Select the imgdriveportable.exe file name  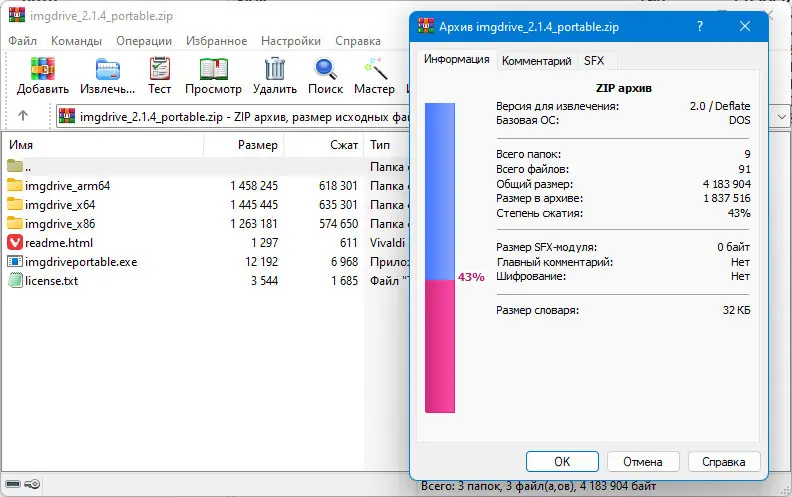point(81,262)
